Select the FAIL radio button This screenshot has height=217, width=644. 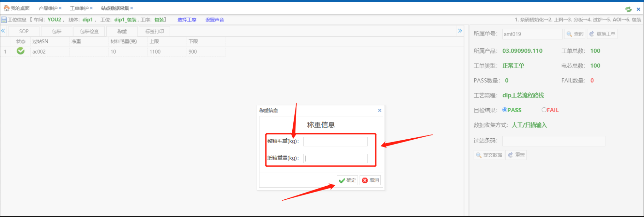[x=544, y=110]
